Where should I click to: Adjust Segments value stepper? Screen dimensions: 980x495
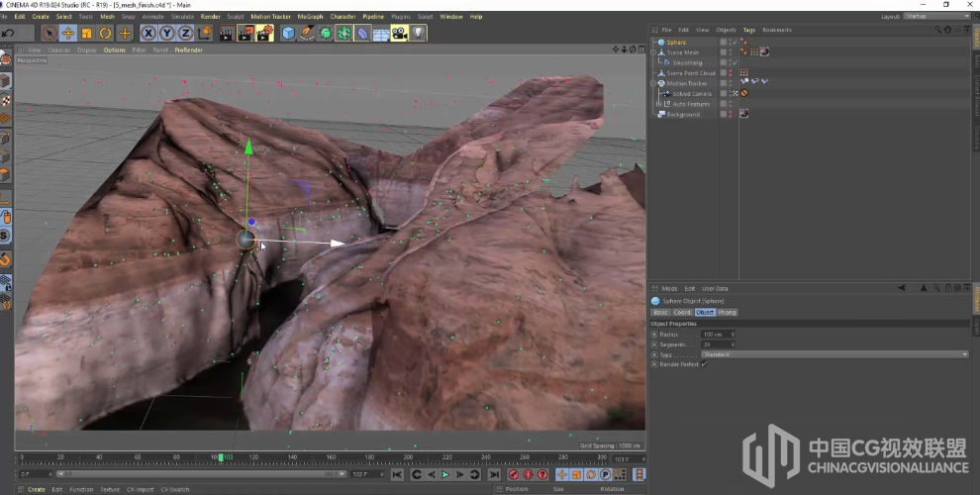[733, 345]
